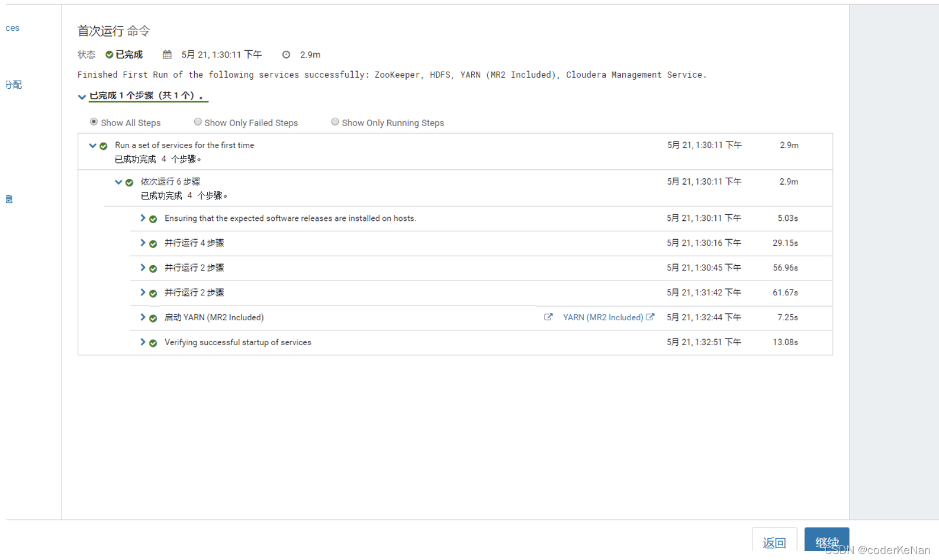
Task: Click the 首次运行 命令 heading
Action: [x=114, y=31]
